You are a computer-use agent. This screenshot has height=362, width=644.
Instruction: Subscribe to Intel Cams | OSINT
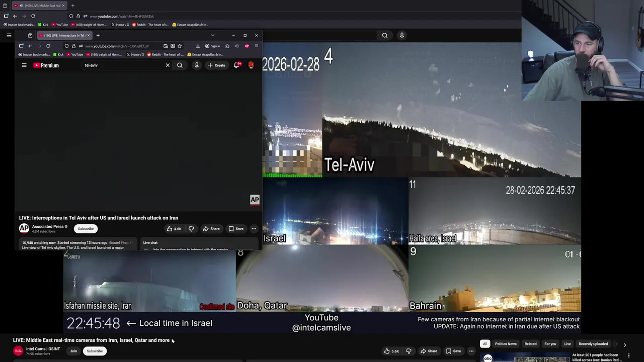point(95,351)
